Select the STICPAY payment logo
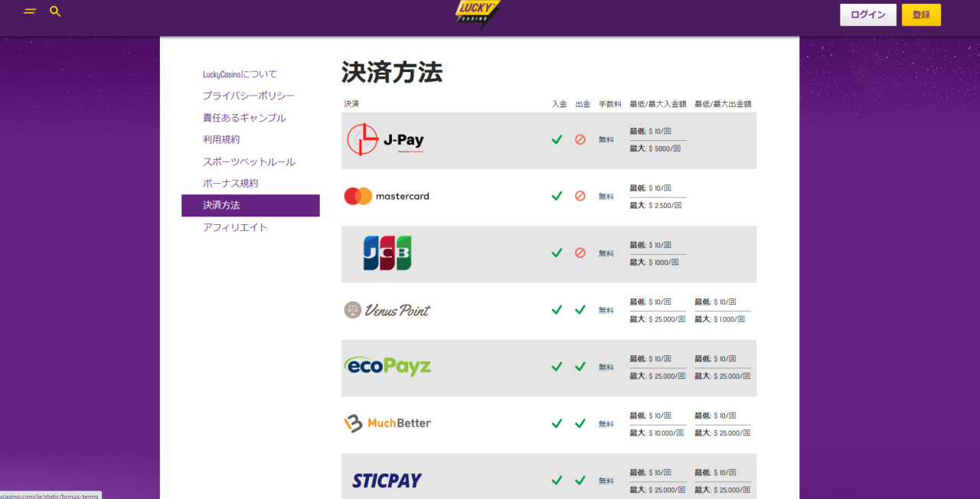Image resolution: width=980 pixels, height=499 pixels. tap(387, 481)
